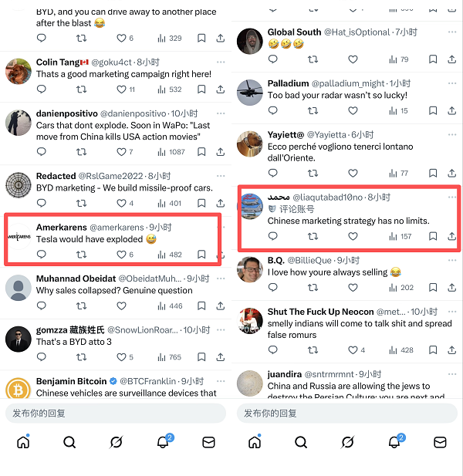
Task: Reply to Muhannad Obeidat's sales question tweet
Action: 41,306
